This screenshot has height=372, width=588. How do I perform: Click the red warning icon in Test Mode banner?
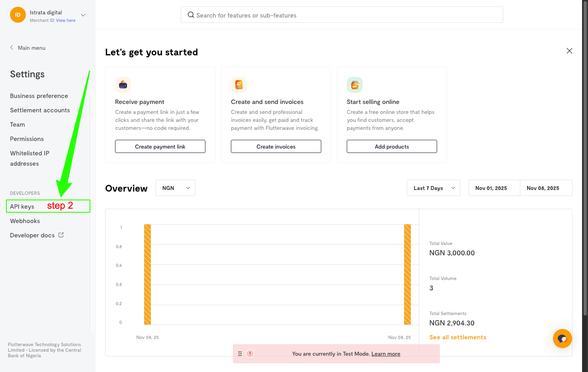point(250,354)
